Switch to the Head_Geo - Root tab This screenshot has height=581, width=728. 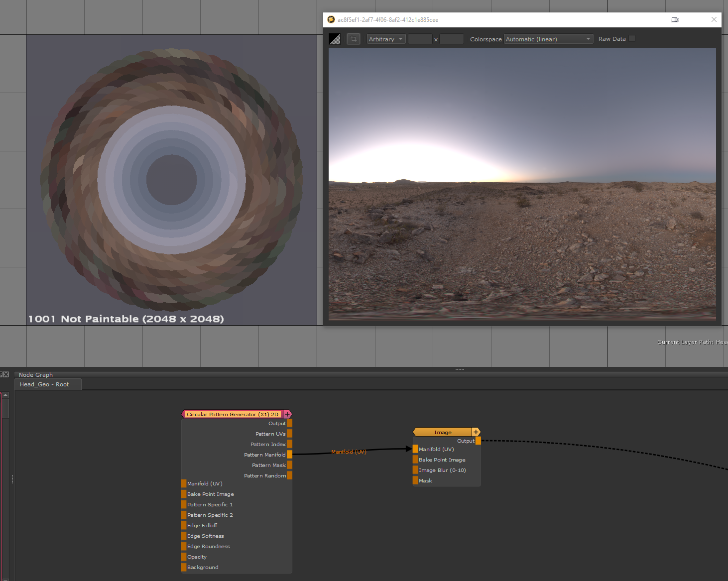click(x=45, y=384)
